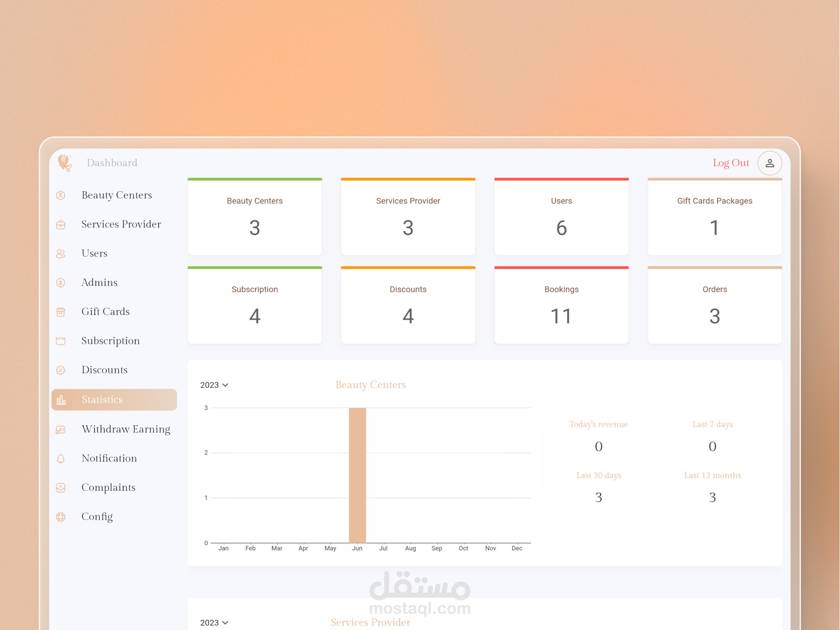Click the Log Out link

pos(731,163)
